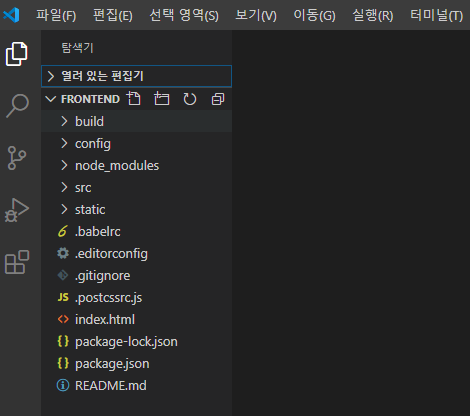The width and height of the screenshot is (470, 416).
Task: Expand the build folder
Action: click(x=64, y=121)
